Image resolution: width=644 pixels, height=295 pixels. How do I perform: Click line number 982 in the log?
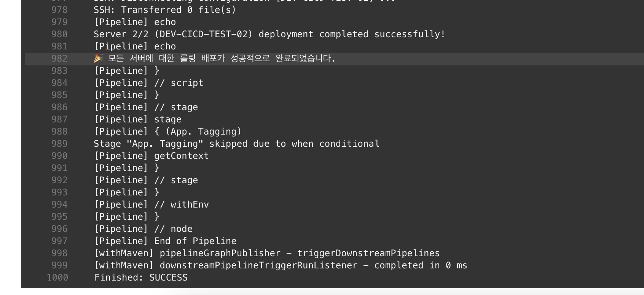pos(59,59)
